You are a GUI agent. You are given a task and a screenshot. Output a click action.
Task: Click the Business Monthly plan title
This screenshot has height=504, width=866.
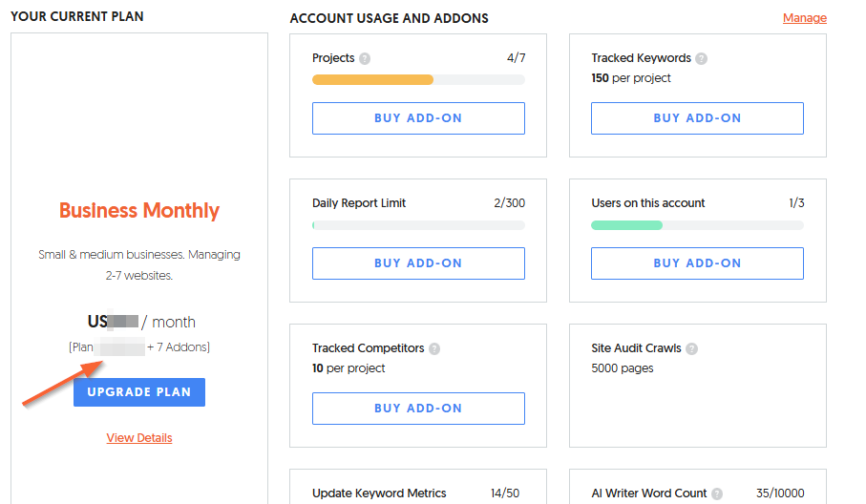tap(139, 211)
